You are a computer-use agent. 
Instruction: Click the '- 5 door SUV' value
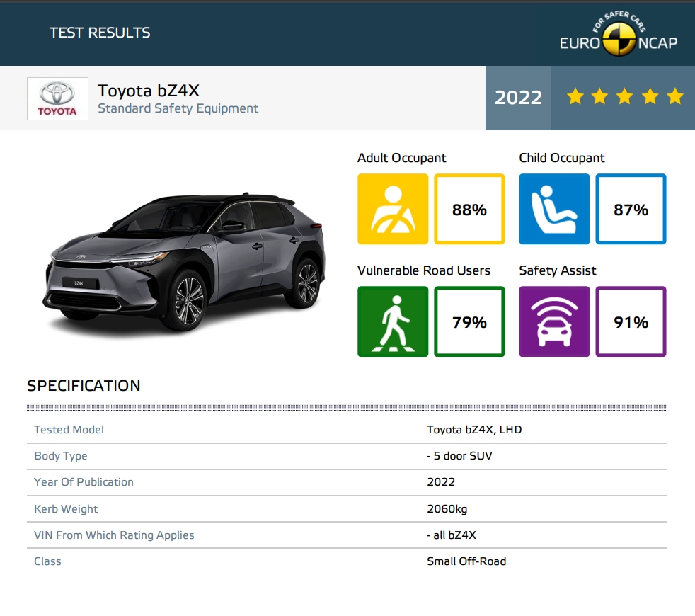[459, 456]
